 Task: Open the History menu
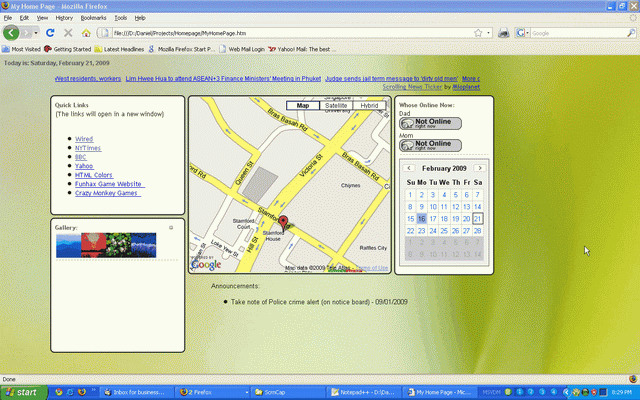(x=64, y=18)
